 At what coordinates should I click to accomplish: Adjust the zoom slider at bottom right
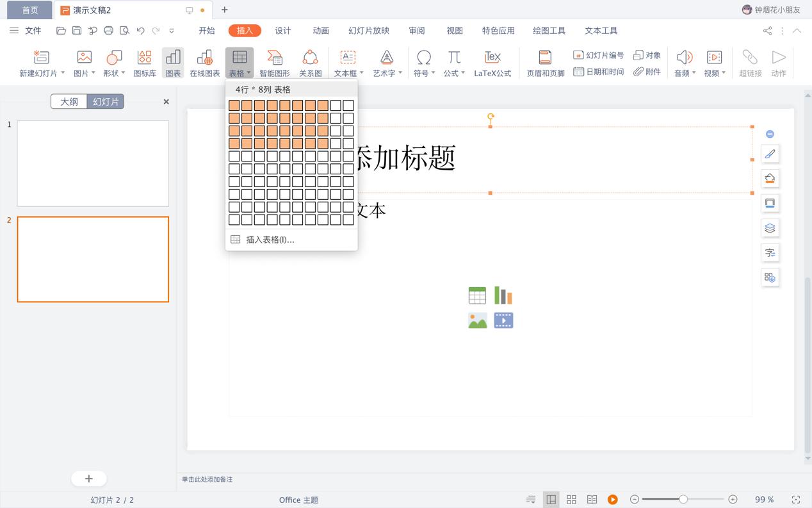tap(683, 499)
